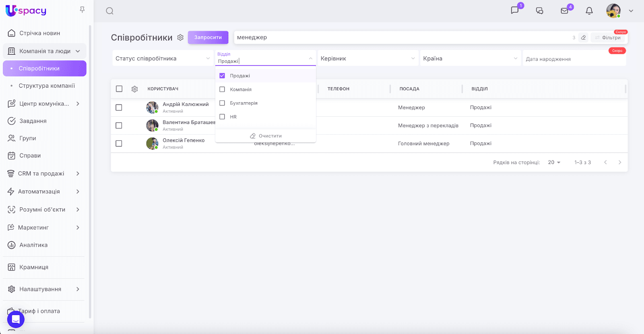Viewport: 644px width, 334px height.
Task: Uncheck the Продажі department option
Action: [222, 76]
